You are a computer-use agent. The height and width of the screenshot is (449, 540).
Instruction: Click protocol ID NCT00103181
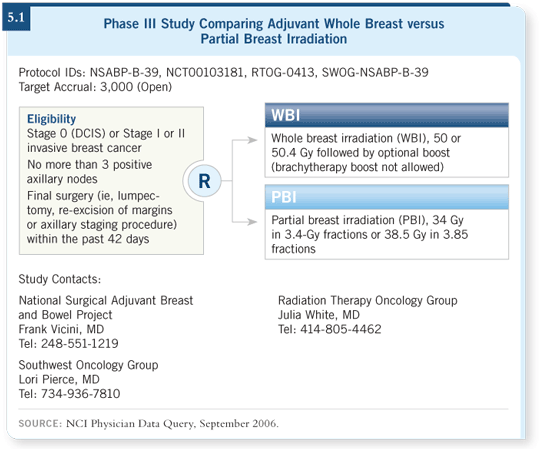point(205,73)
